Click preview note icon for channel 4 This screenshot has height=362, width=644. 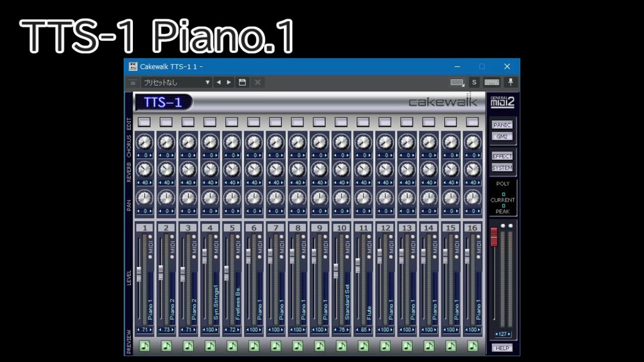coord(210,346)
